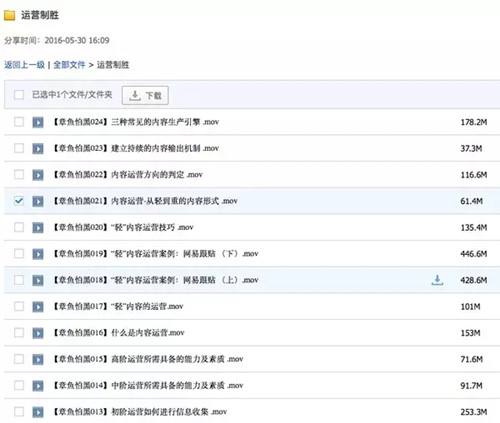
Task: Open the 全部文件 breadcrumb link
Action: point(69,65)
